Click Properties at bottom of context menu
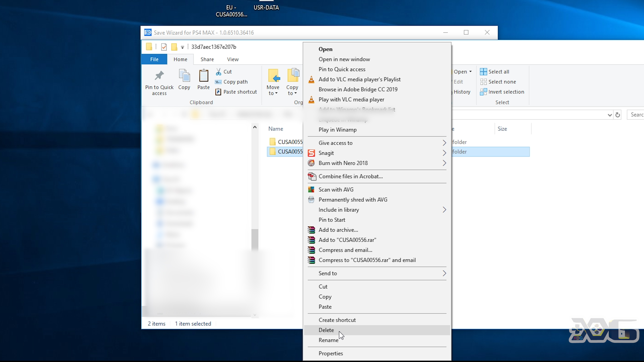Viewport: 644px width, 362px height. point(331,353)
